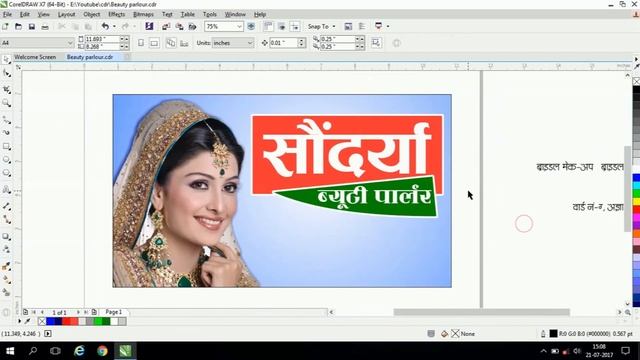This screenshot has width=640, height=360.
Task: Select the Artistic Media tool
Action: point(7,132)
